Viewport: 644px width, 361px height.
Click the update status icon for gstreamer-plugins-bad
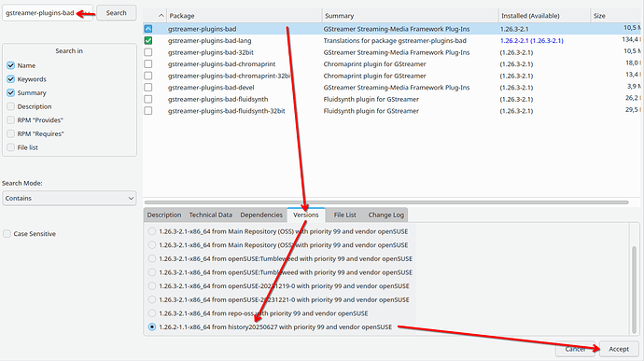coord(148,29)
